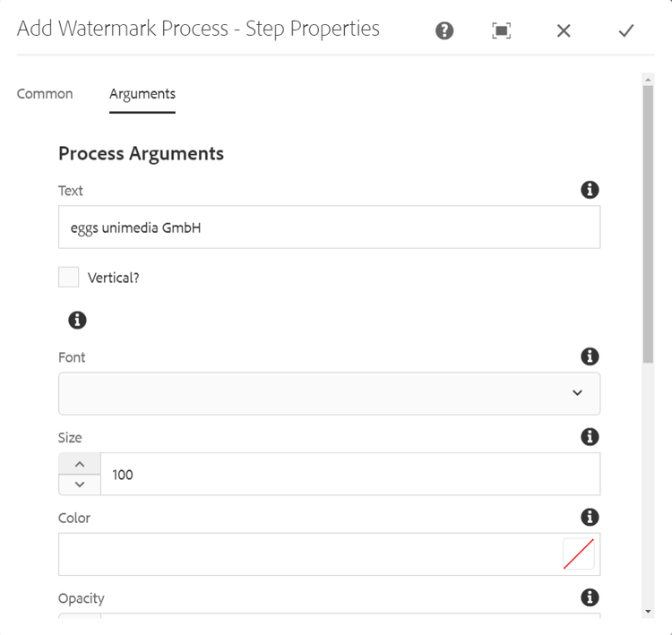This screenshot has width=672, height=635.
Task: Confirm changes with the checkmark icon
Action: [x=625, y=30]
